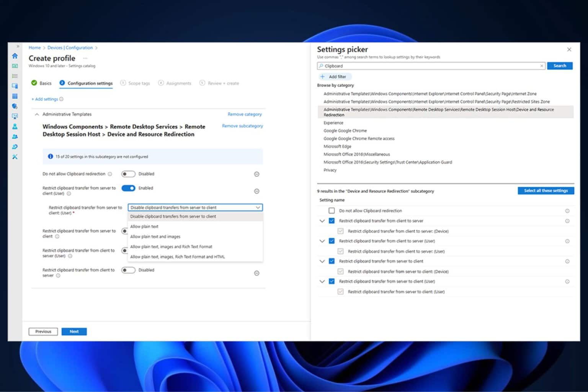Open All services list icon in sidebar
Image resolution: width=588 pixels, height=392 pixels.
(x=15, y=76)
